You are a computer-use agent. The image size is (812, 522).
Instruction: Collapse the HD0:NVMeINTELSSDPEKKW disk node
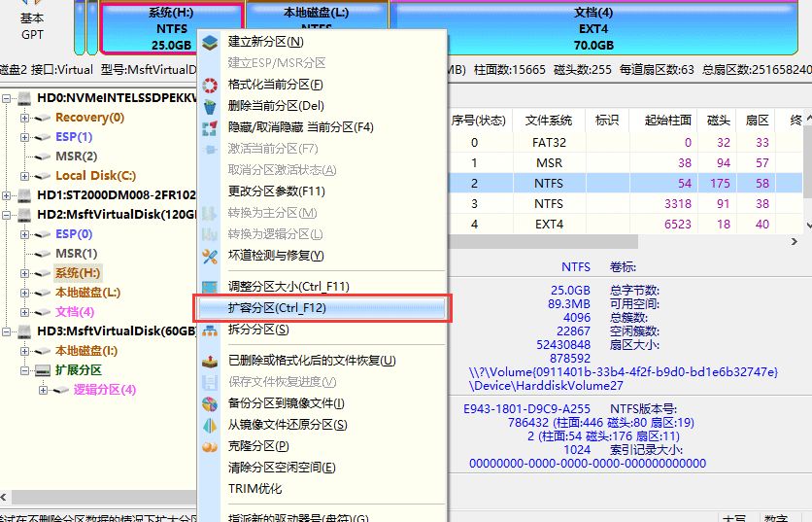[x=6, y=98]
